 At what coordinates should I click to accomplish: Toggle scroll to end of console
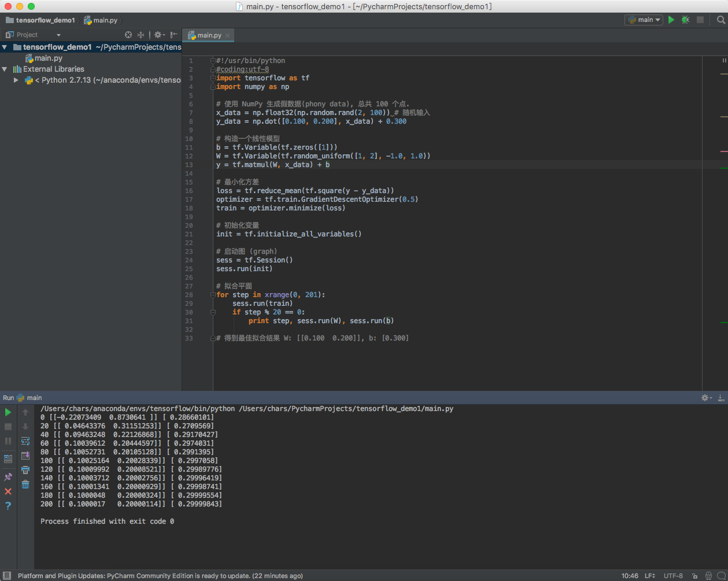(x=25, y=456)
